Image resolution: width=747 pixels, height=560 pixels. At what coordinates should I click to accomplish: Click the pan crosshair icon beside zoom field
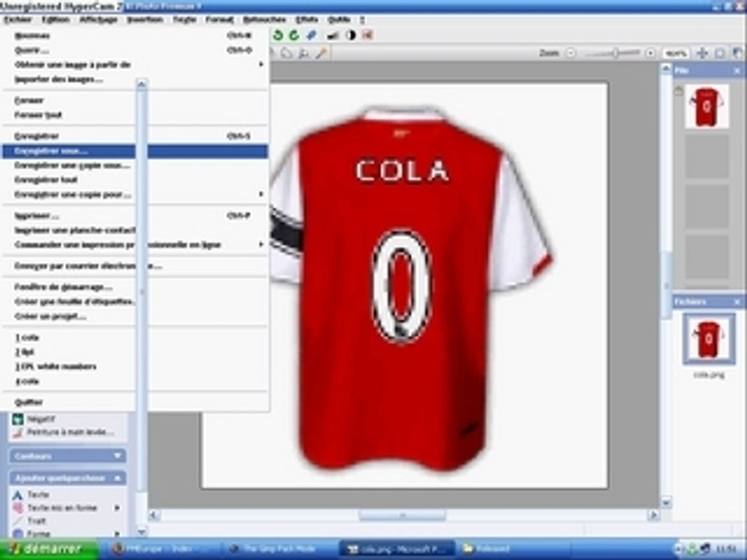(x=702, y=54)
